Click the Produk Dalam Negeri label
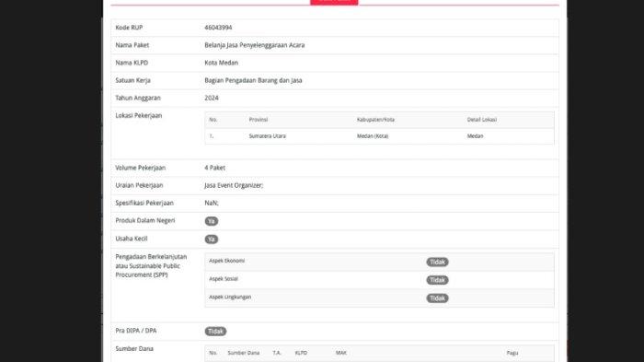The width and height of the screenshot is (644, 362). (x=145, y=221)
